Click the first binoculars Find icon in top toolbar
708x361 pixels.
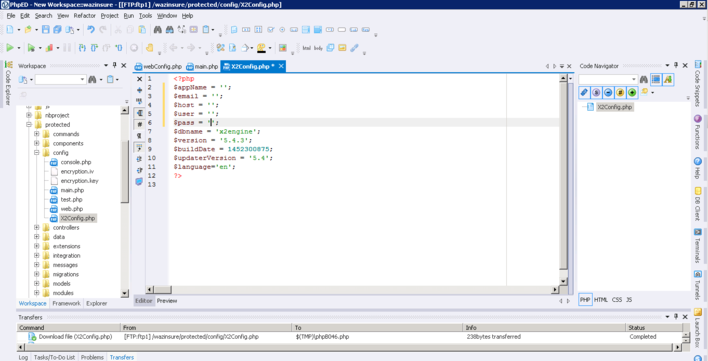[158, 30]
